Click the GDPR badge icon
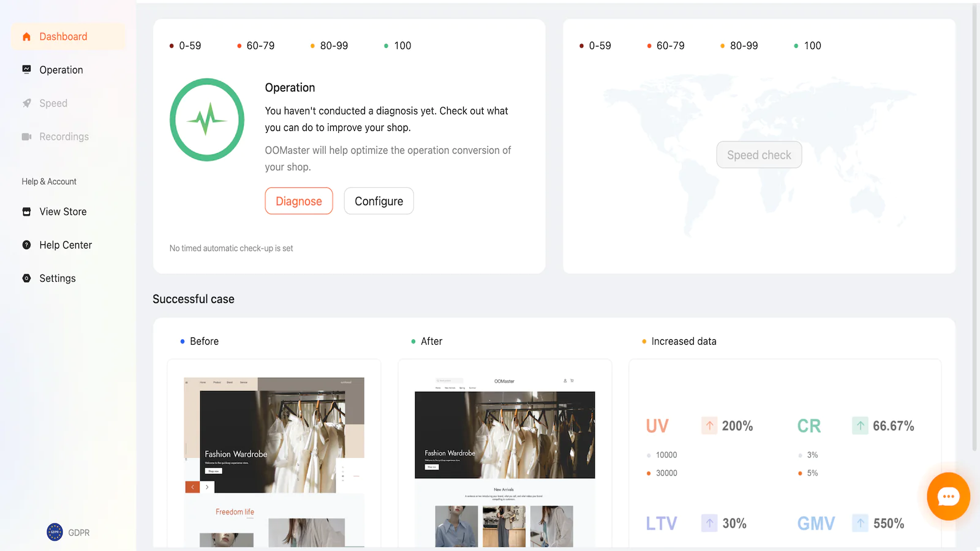The height and width of the screenshot is (551, 980). 55,532
